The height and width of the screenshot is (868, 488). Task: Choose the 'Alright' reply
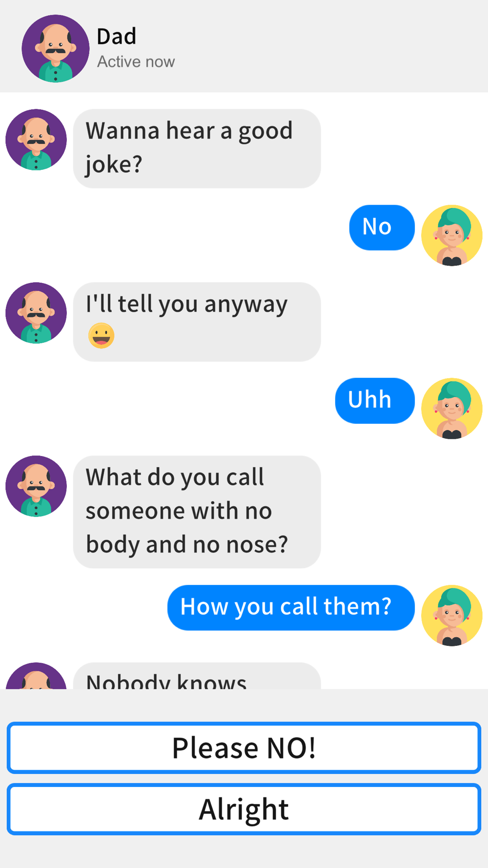click(x=244, y=809)
